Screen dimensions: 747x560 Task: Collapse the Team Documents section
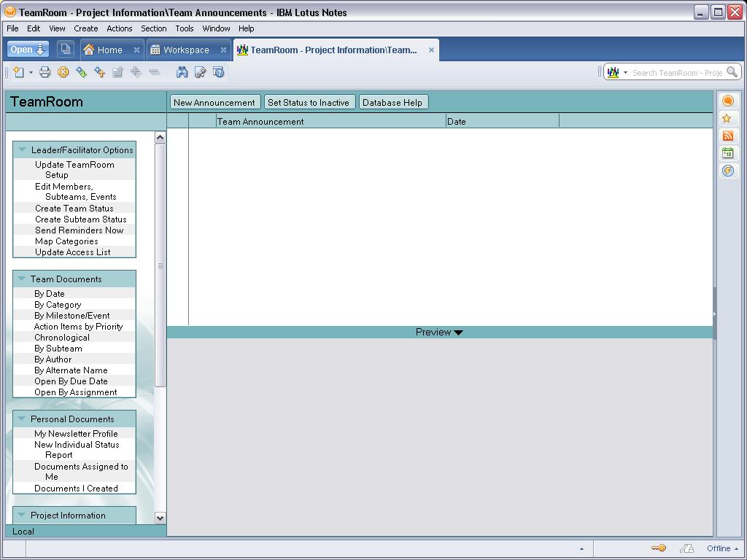(22, 279)
